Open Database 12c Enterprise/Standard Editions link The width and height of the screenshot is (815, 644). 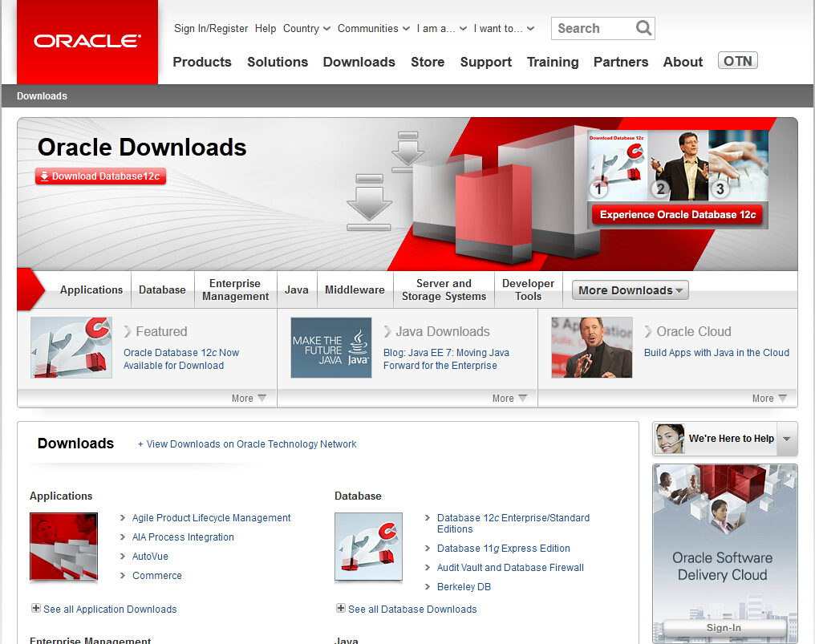(x=513, y=524)
